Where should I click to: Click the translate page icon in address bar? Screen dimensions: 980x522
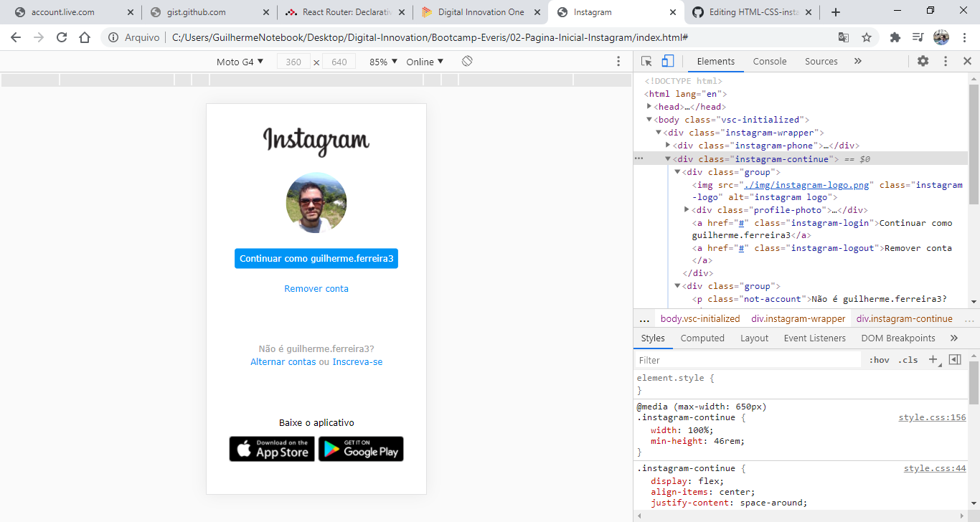pos(842,37)
